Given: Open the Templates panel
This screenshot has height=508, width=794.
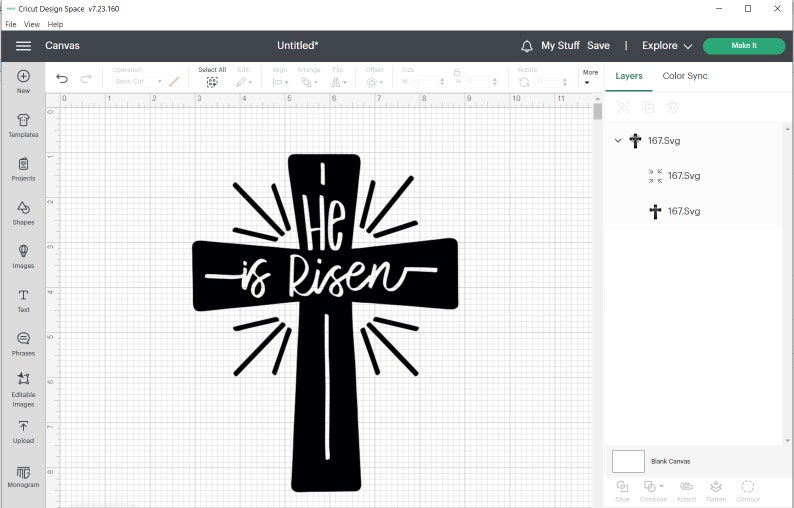Looking at the screenshot, I should tap(23, 126).
